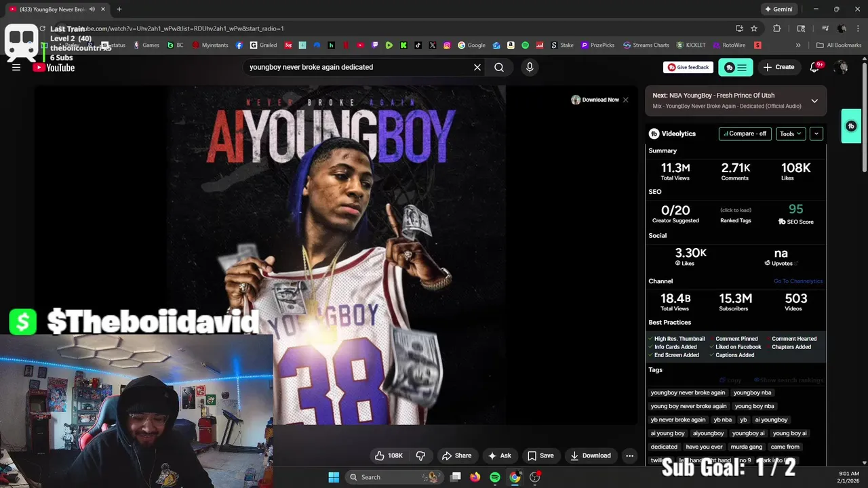Viewport: 868px width, 488px height.
Task: Expand the Next video mix panel
Action: 814,101
